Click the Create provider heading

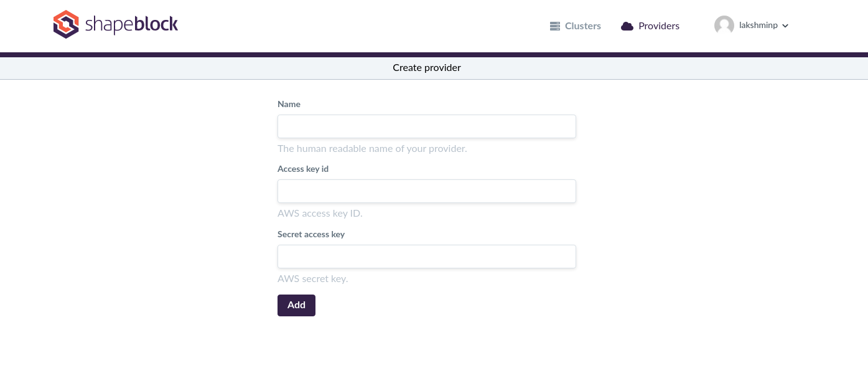click(427, 67)
